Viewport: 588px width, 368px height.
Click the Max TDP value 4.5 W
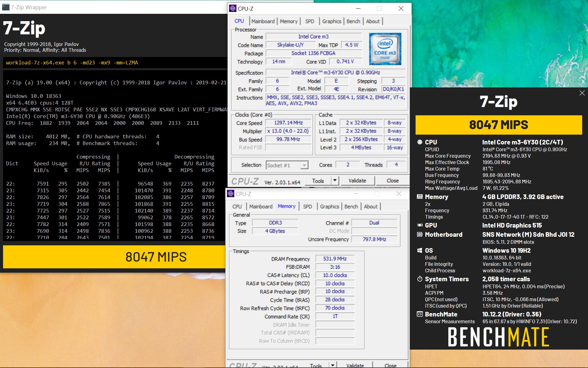tap(352, 45)
